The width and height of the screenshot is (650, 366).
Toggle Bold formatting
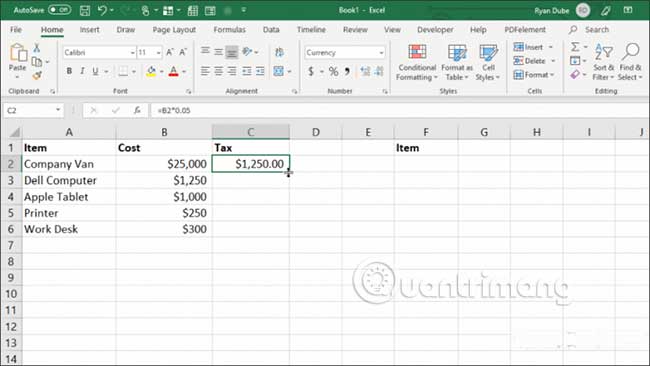[x=69, y=71]
